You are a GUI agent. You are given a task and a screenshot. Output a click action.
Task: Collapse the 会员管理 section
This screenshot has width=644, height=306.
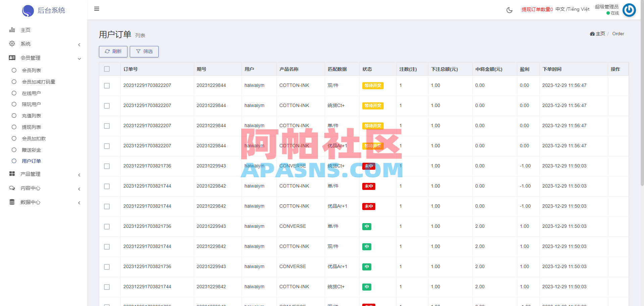[x=79, y=58]
